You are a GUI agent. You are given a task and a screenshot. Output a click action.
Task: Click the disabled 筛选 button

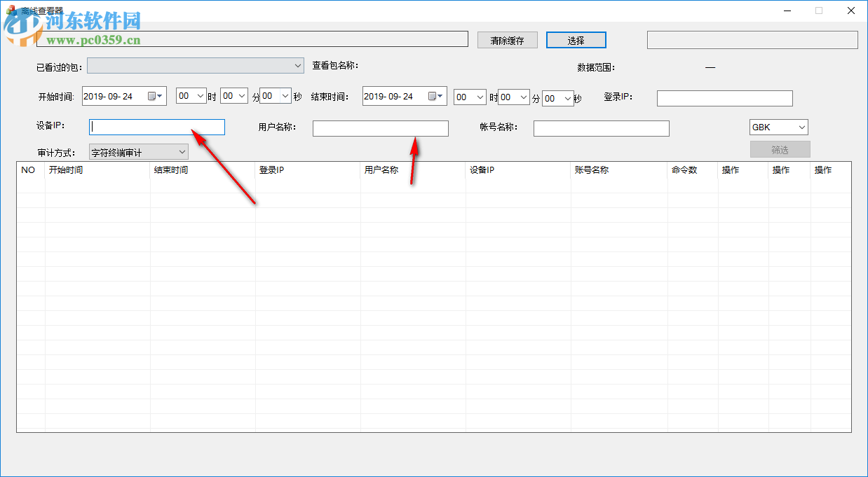click(780, 149)
